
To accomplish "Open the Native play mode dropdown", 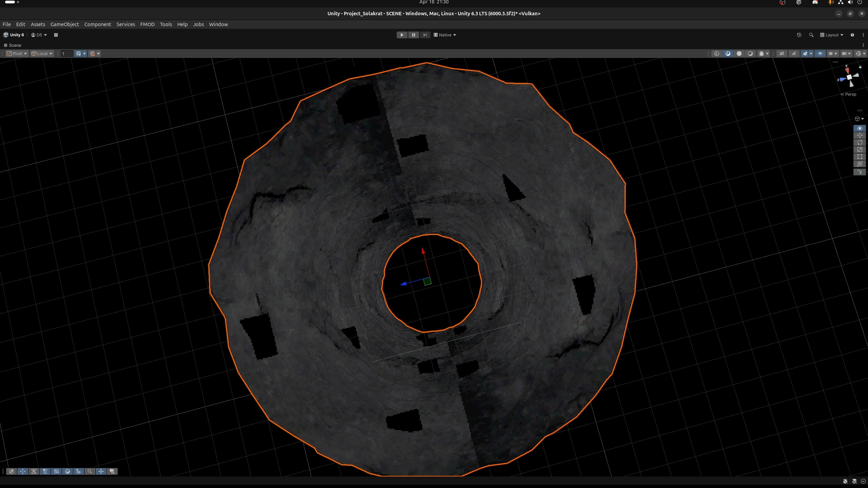I will point(445,35).
